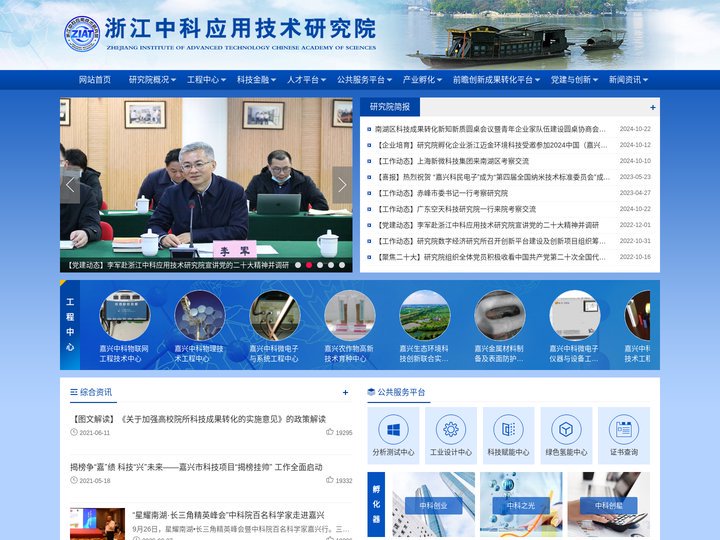
Task: Expand 公共服务平台 nav dropdown
Action: point(365,80)
